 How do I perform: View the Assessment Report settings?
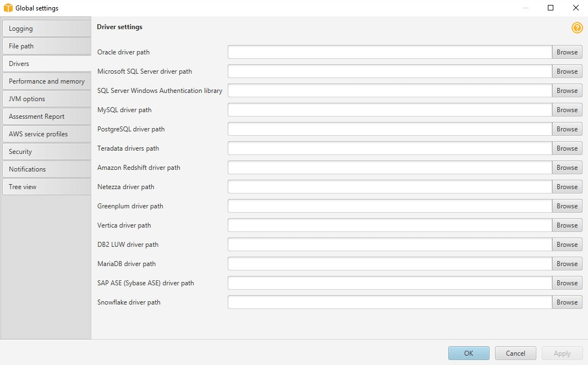(x=46, y=116)
